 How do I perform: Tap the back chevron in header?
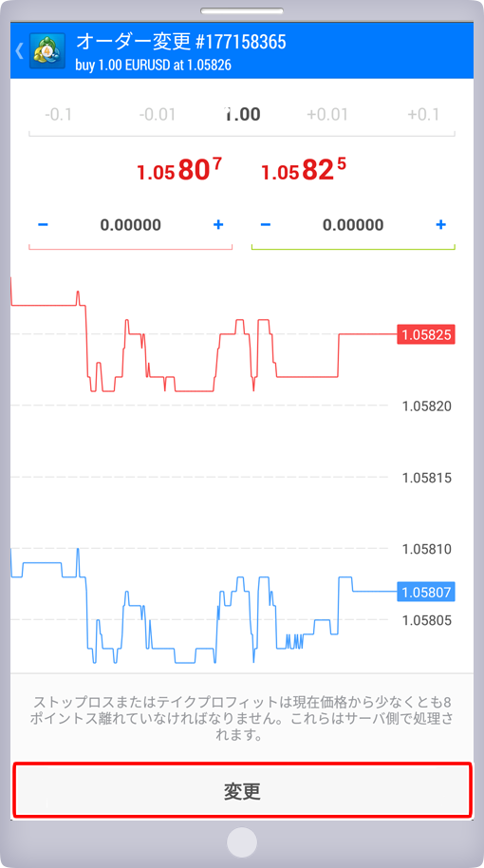pyautogui.click(x=19, y=51)
